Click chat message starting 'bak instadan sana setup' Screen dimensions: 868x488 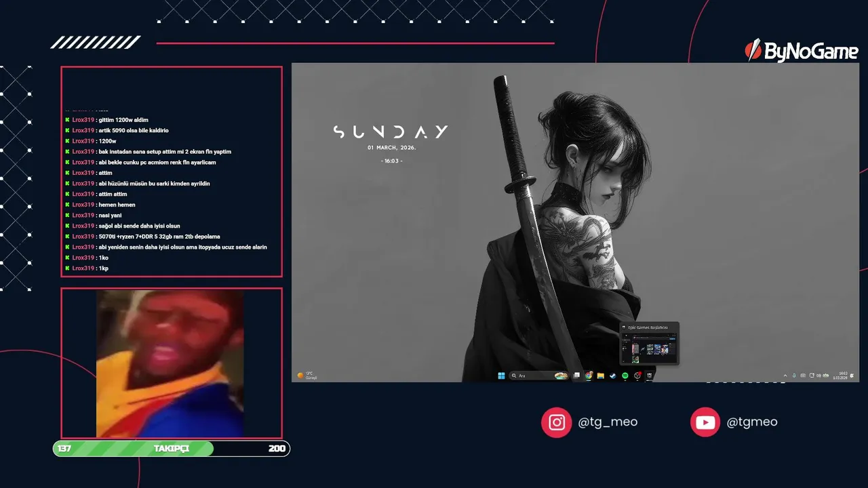(x=165, y=152)
